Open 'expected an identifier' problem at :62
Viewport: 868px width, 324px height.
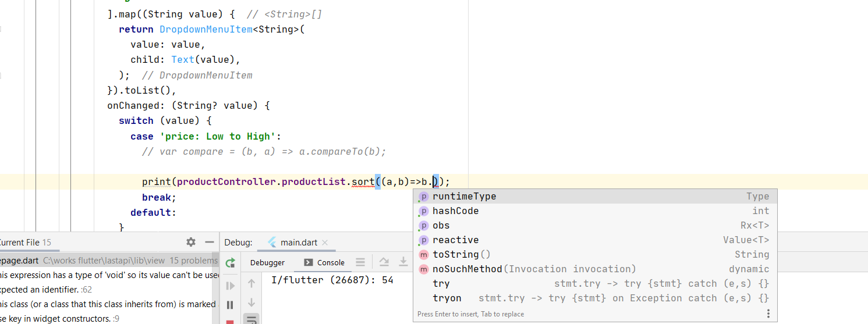[109, 290]
